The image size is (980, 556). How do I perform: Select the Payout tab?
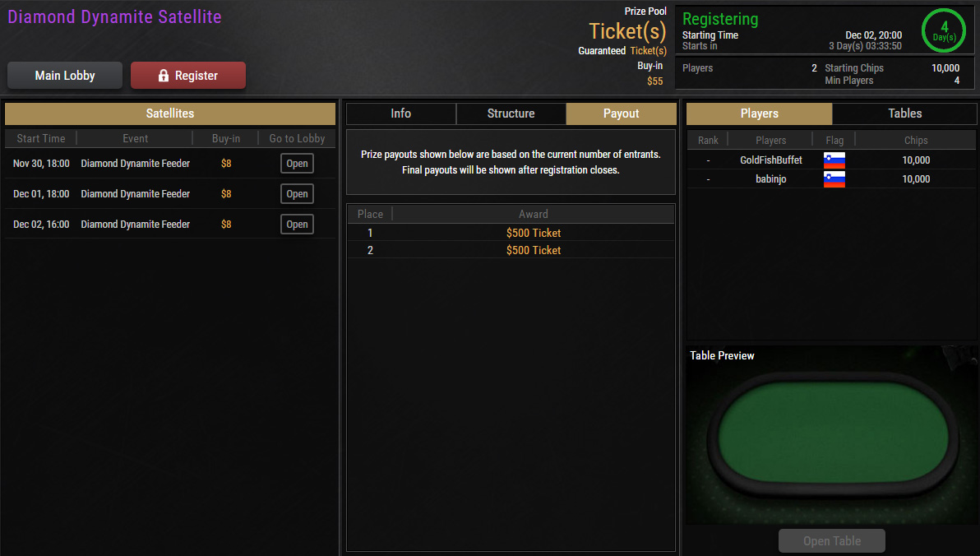(x=622, y=114)
